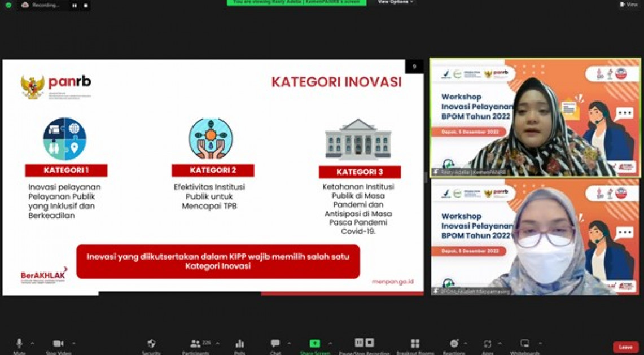Pause recording from the bottom toolbar

[359, 343]
